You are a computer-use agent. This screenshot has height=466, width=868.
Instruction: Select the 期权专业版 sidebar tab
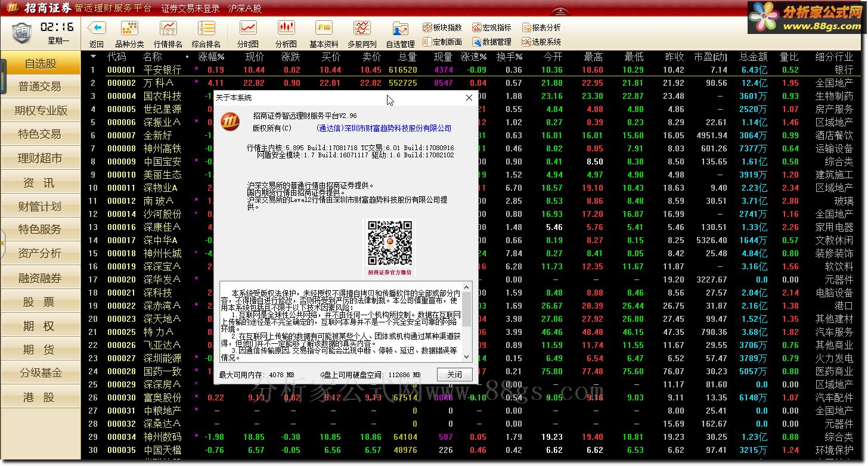[41, 111]
